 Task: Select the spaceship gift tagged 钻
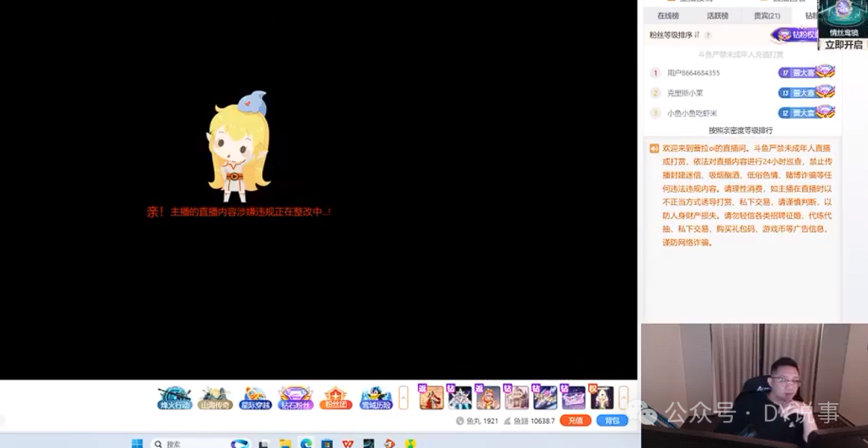point(545,397)
